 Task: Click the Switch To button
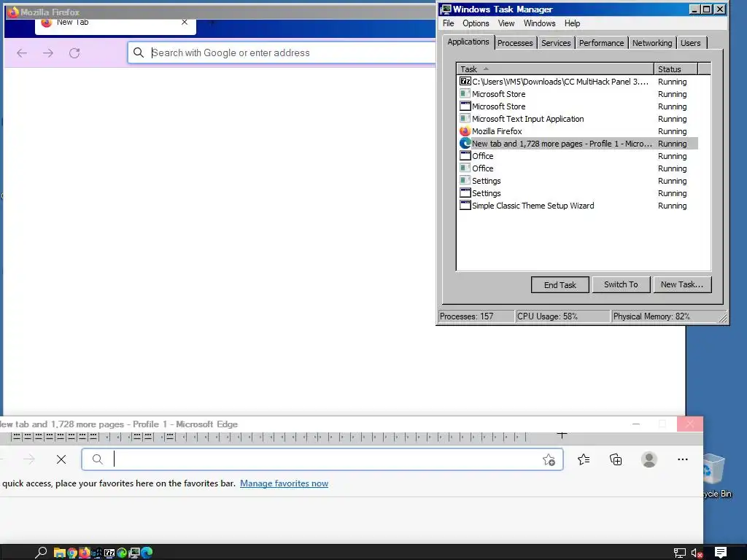click(621, 284)
